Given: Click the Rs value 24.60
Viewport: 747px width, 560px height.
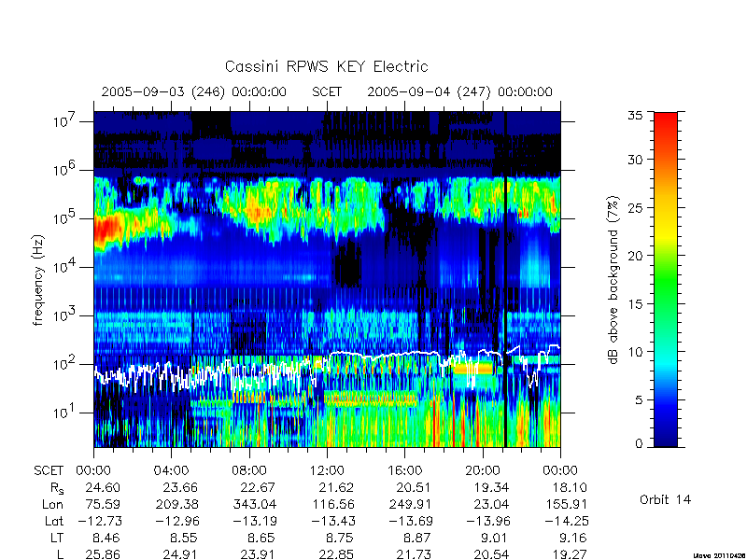Looking at the screenshot, I should tap(103, 487).
